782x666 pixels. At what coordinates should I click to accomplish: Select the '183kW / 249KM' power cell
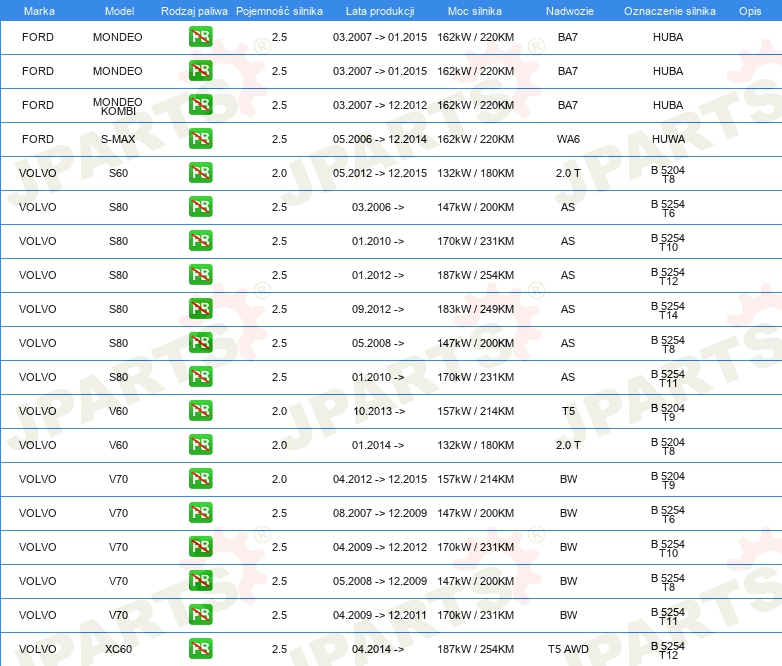pyautogui.click(x=475, y=309)
